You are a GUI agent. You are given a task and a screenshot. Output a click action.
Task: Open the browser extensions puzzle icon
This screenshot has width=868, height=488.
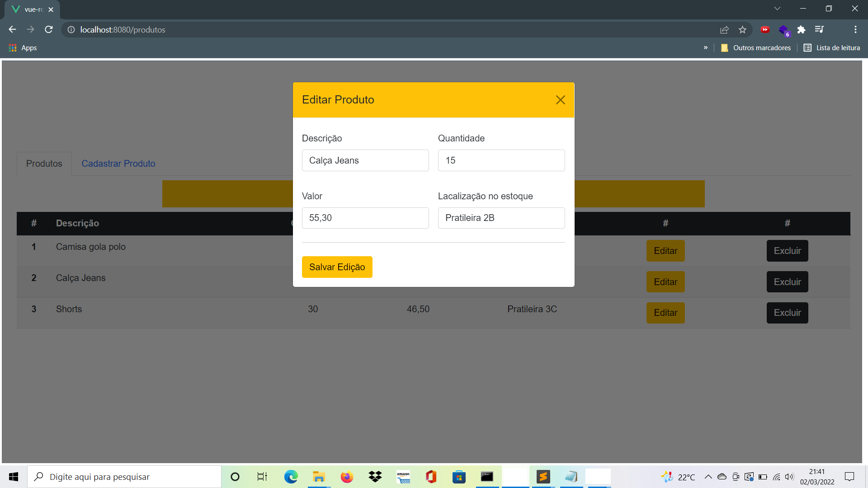pyautogui.click(x=802, y=29)
